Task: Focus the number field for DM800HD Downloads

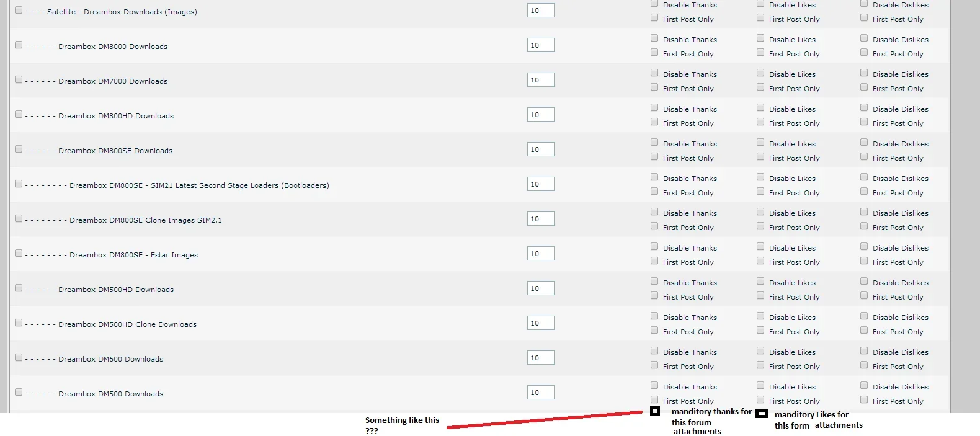Action: (x=540, y=115)
